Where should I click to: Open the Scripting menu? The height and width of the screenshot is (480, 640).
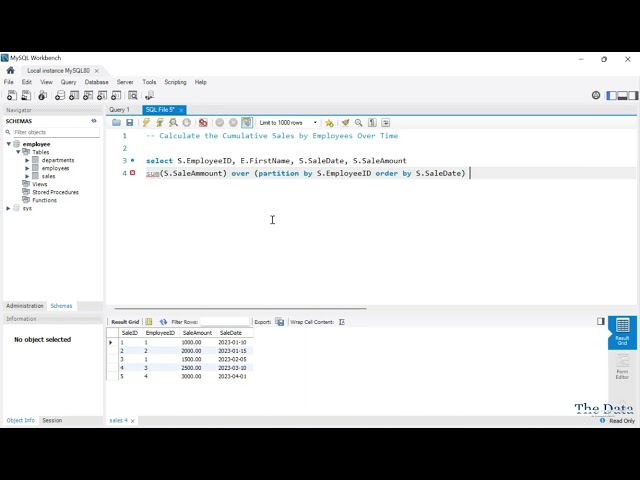(175, 82)
